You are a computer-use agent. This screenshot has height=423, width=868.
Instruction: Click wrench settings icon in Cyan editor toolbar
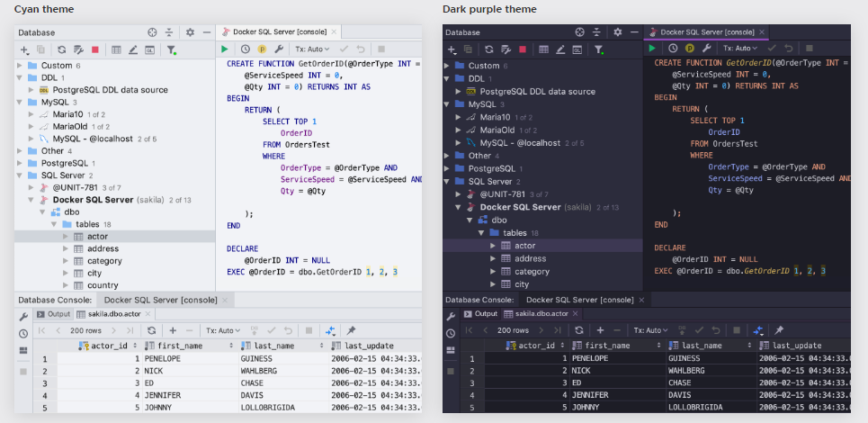point(279,49)
